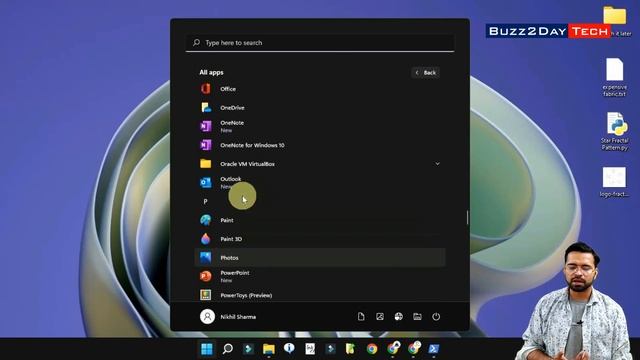
Task: Click the Start menu scrollbar thumb
Action: (x=467, y=217)
